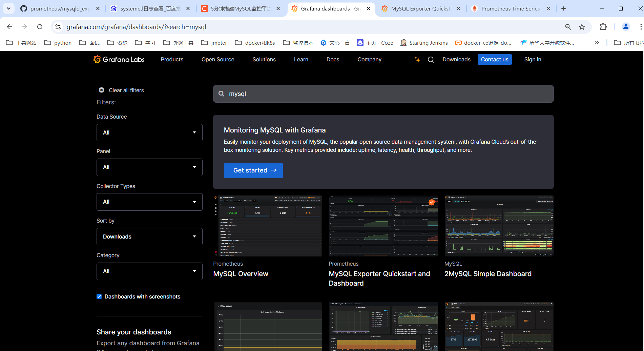
Task: Click the zoom magnifier icon in address bar
Action: pyautogui.click(x=568, y=27)
